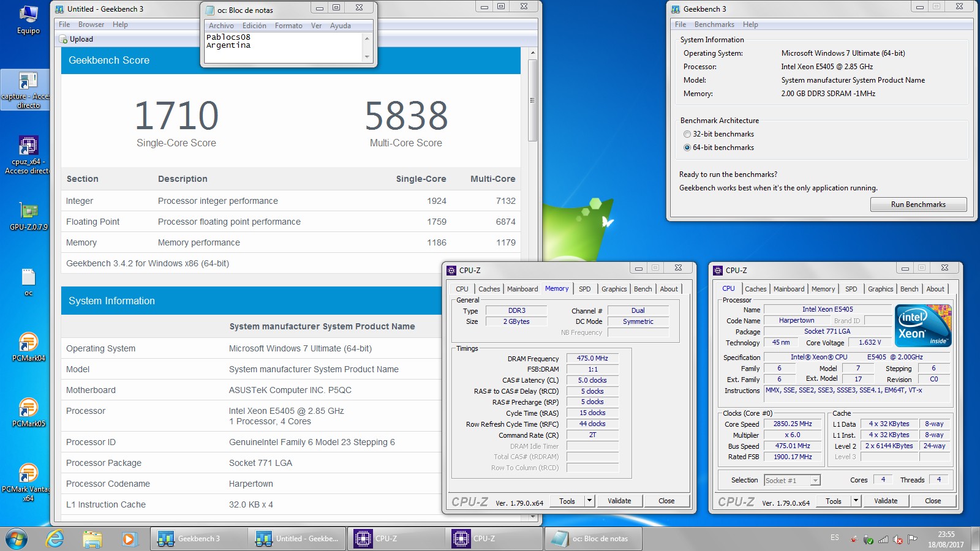Click the ES language indicator in the taskbar
The image size is (980, 551).
(835, 538)
